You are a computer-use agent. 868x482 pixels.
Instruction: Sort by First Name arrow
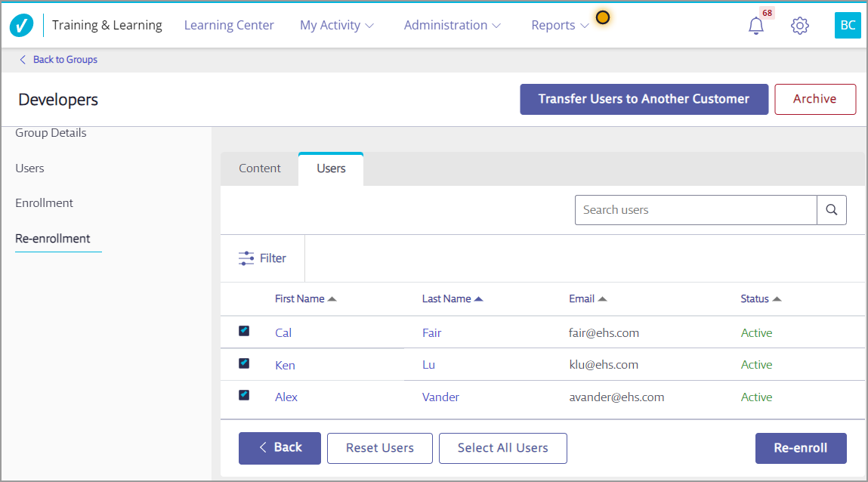[x=332, y=299]
